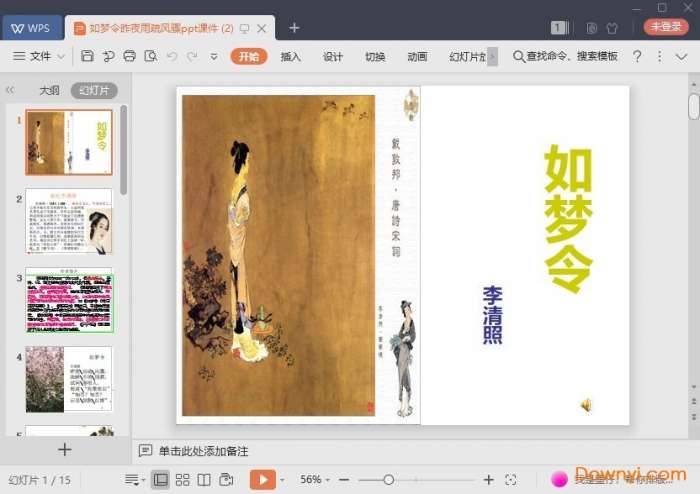The image size is (700, 494).
Task: Close the 如梦令 presentation document tab
Action: (x=262, y=29)
